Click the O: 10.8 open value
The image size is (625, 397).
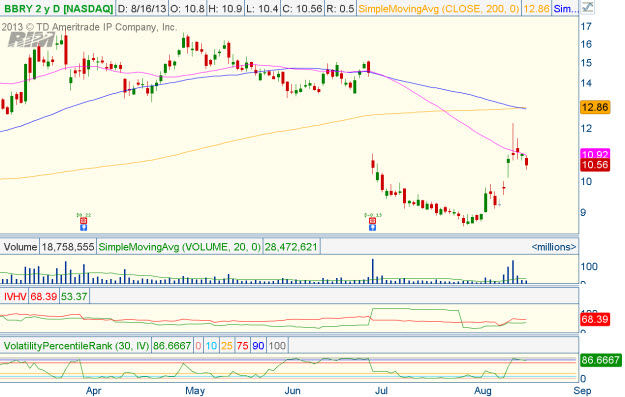pyautogui.click(x=187, y=8)
